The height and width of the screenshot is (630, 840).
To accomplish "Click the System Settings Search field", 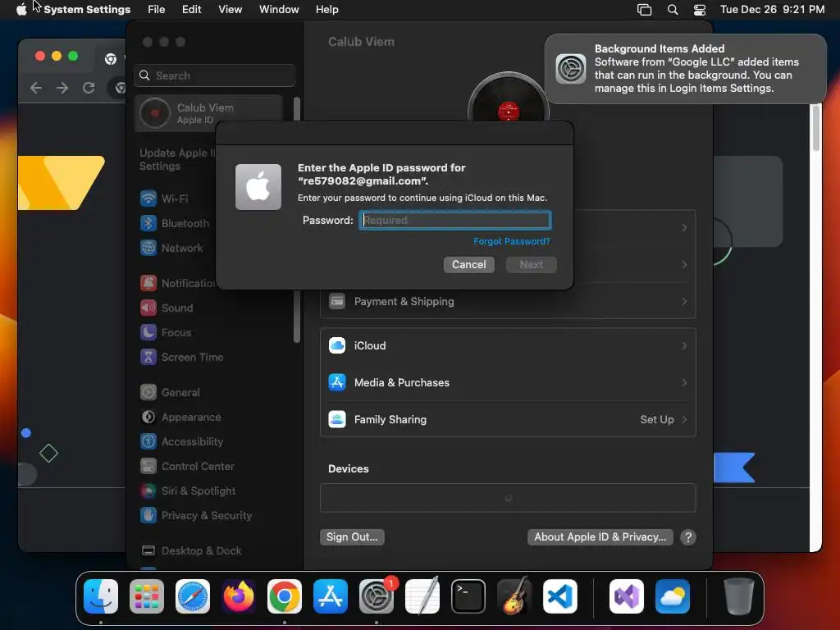I will (214, 75).
